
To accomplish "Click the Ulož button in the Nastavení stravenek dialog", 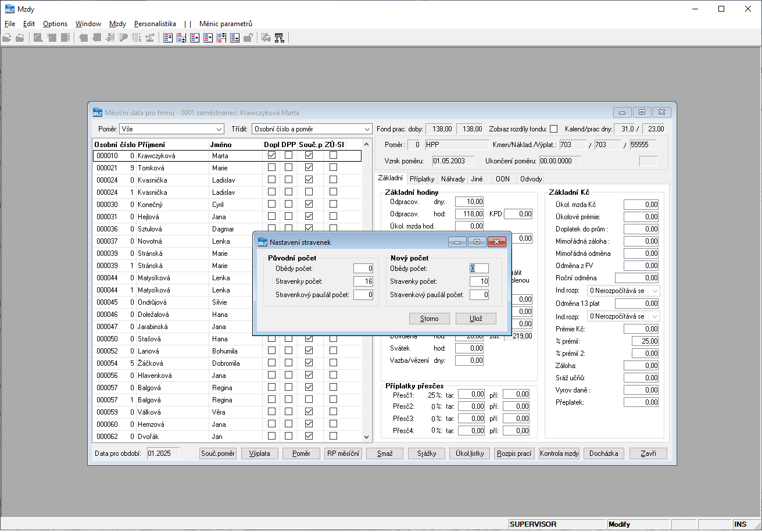I will pos(475,318).
